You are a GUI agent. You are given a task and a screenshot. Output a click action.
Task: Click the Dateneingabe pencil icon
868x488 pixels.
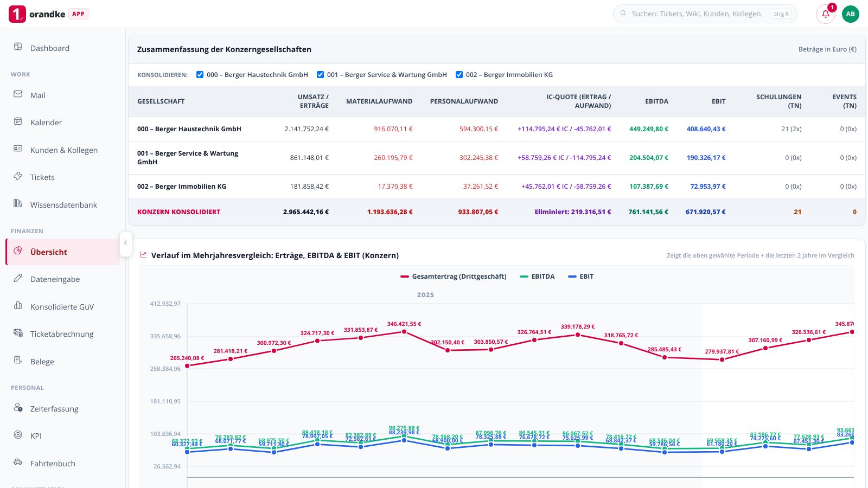pos(18,278)
